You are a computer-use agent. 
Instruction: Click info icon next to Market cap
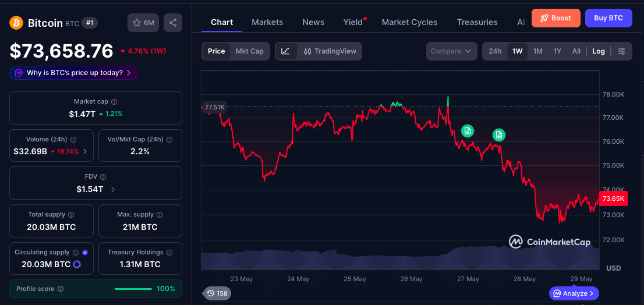(x=114, y=101)
